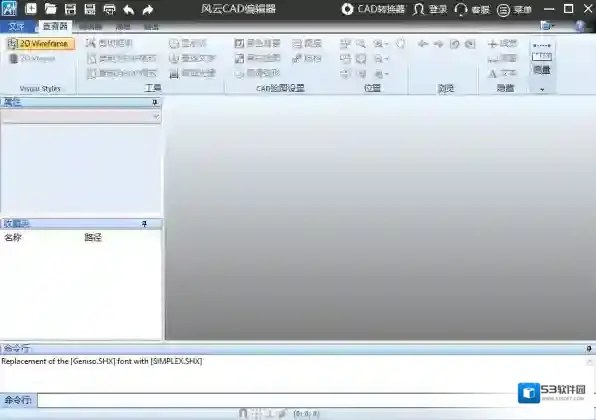
Task: Pin the command line panel header
Action: [x=589, y=348]
